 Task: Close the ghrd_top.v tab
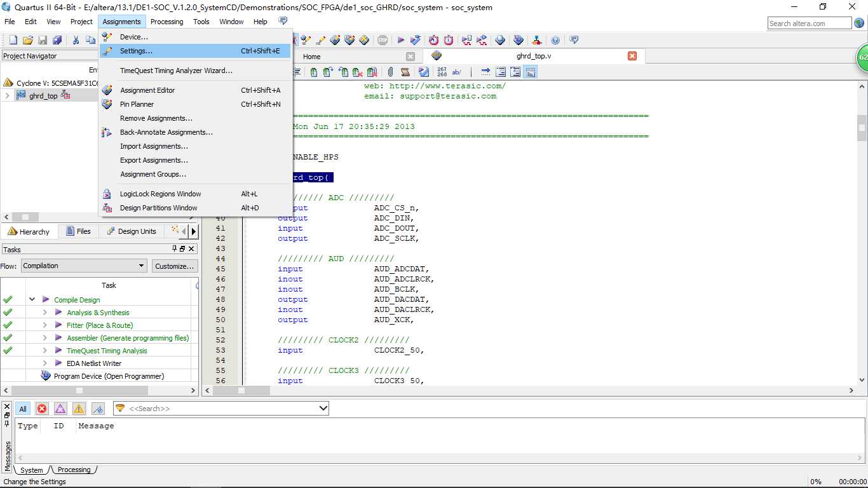(632, 56)
